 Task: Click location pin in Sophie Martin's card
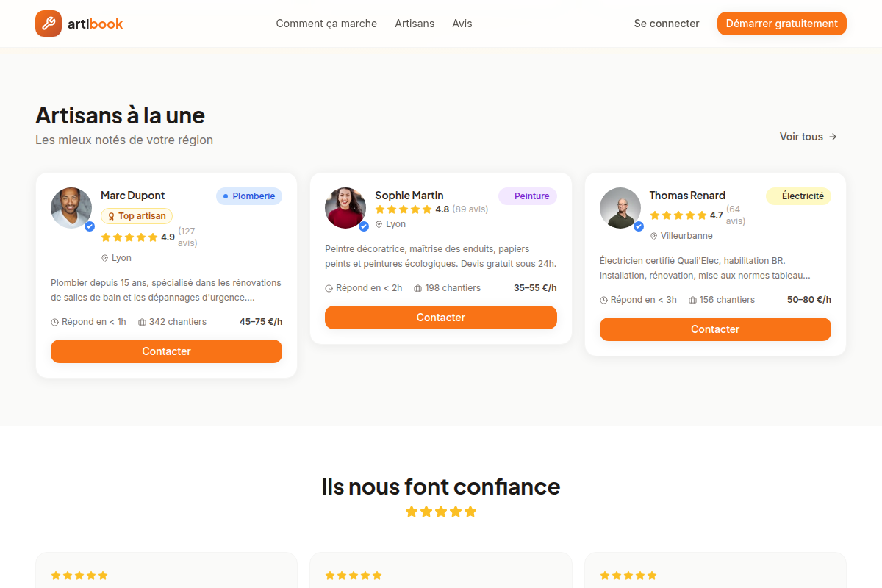coord(379,225)
